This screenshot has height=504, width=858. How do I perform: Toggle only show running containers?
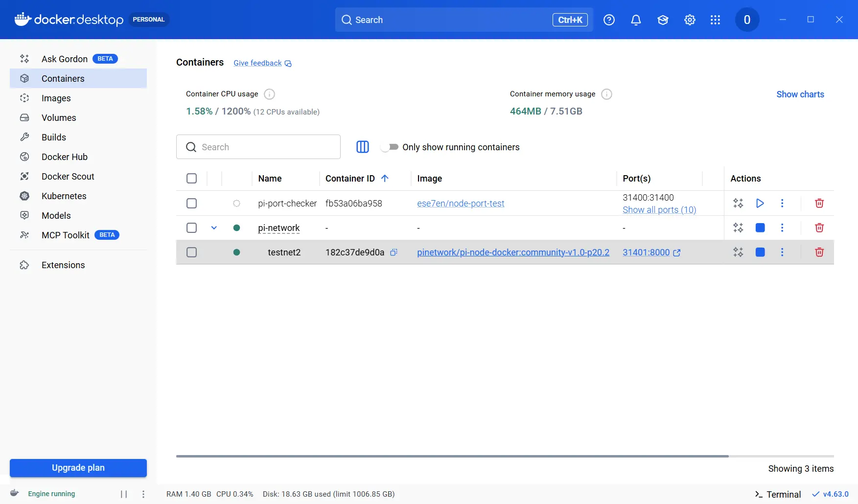click(390, 147)
